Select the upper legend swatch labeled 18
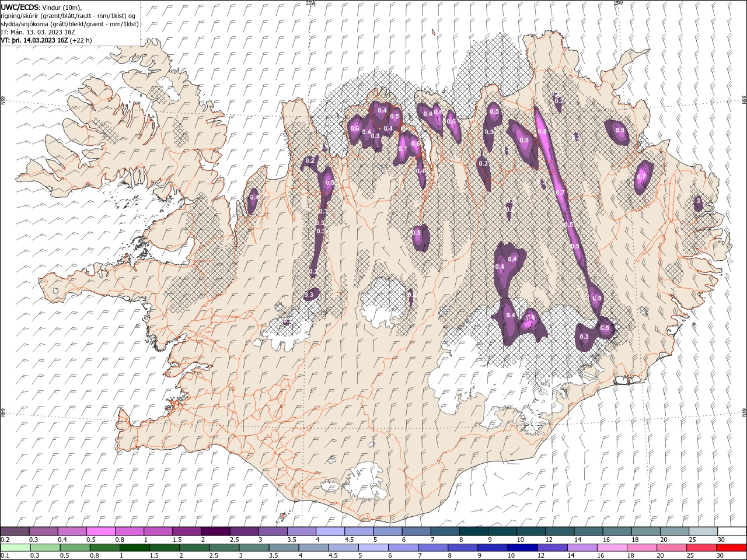Screen dimensions: 747x560 tap(645, 531)
